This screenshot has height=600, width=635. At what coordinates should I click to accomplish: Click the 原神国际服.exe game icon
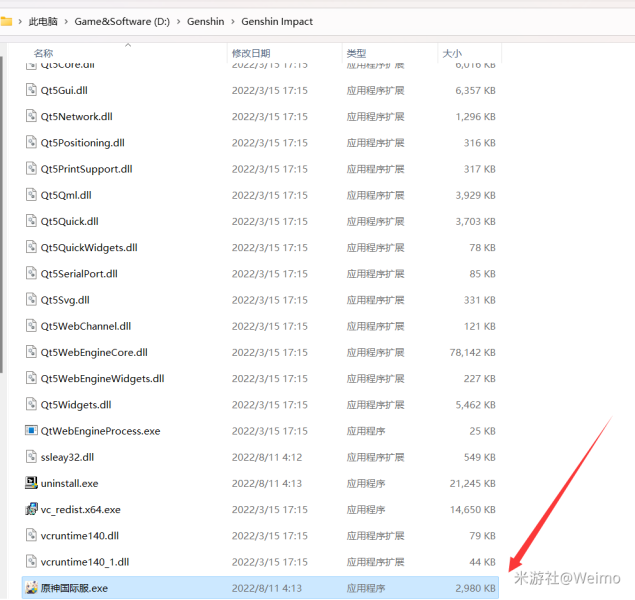31,587
